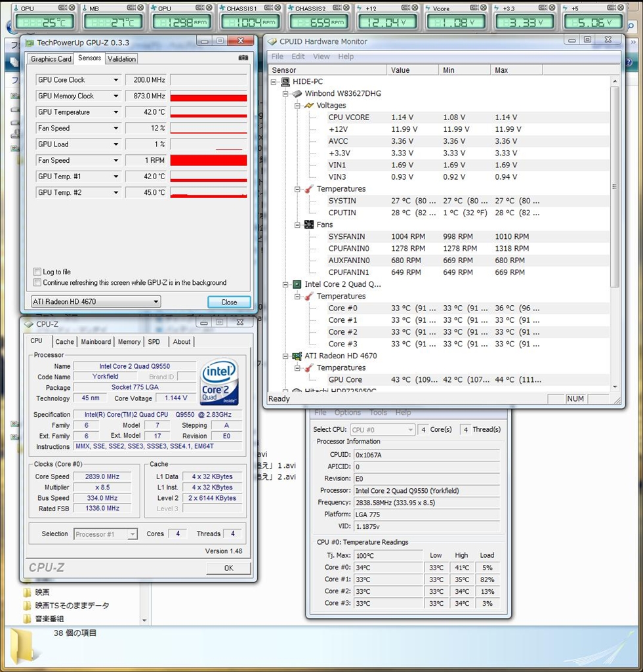Close the +12 voltage gadget
Image resolution: width=643 pixels, height=672 pixels.
[x=415, y=8]
